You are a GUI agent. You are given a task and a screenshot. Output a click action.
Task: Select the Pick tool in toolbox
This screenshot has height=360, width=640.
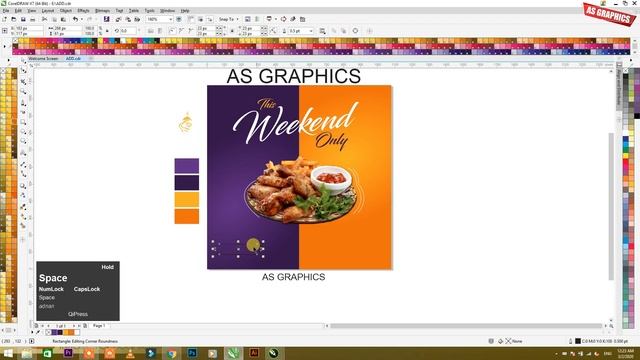pos(23,61)
